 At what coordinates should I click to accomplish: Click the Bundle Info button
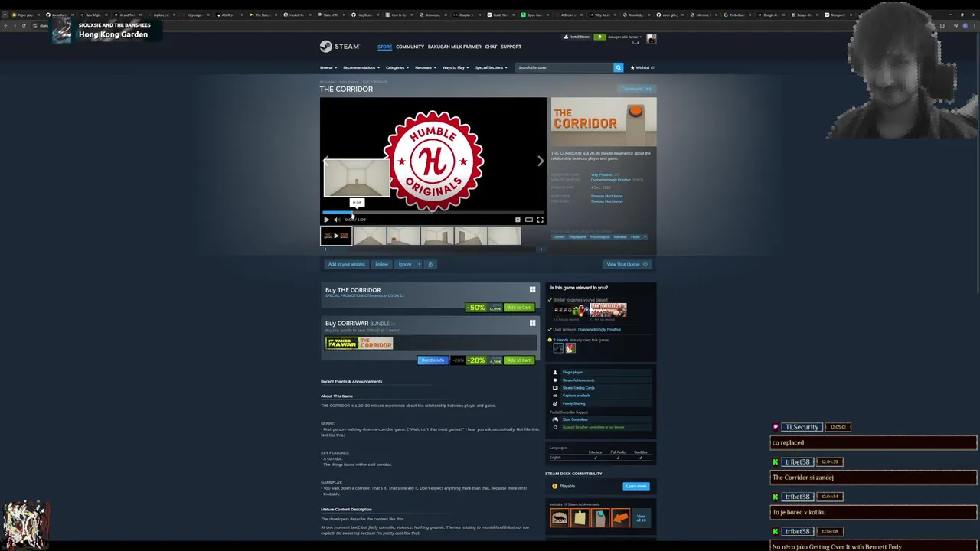point(433,360)
